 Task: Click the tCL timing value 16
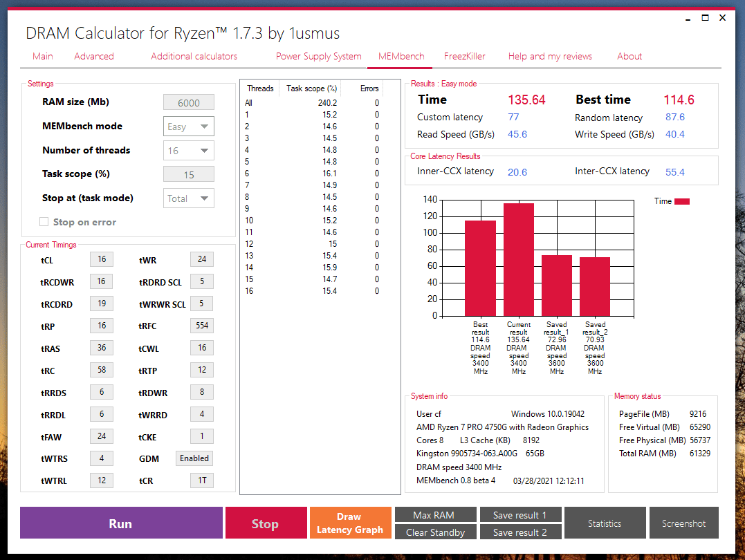(102, 259)
